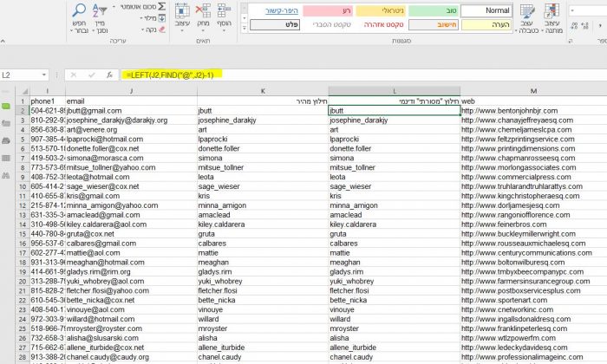
Task: Click the 'email' header cell
Action: point(131,101)
